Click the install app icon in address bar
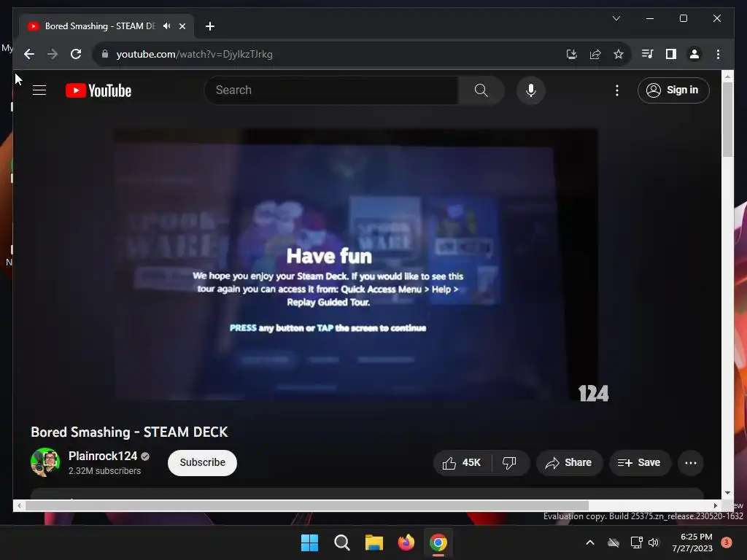This screenshot has width=747, height=560. [572, 54]
